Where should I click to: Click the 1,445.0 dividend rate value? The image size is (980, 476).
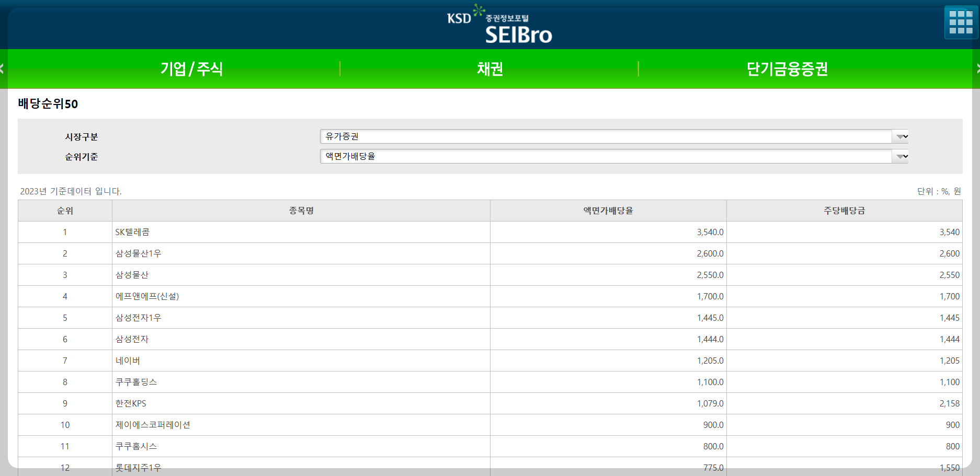[x=710, y=318]
